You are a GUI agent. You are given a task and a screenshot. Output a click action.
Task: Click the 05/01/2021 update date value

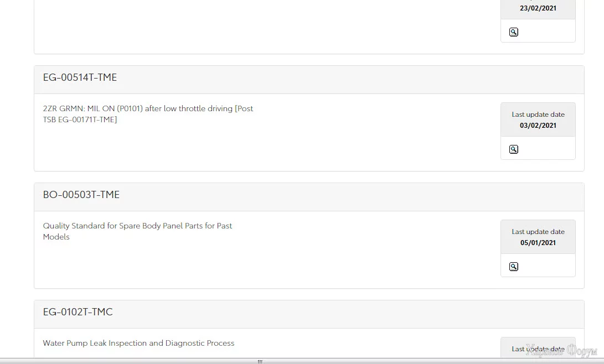pyautogui.click(x=538, y=243)
